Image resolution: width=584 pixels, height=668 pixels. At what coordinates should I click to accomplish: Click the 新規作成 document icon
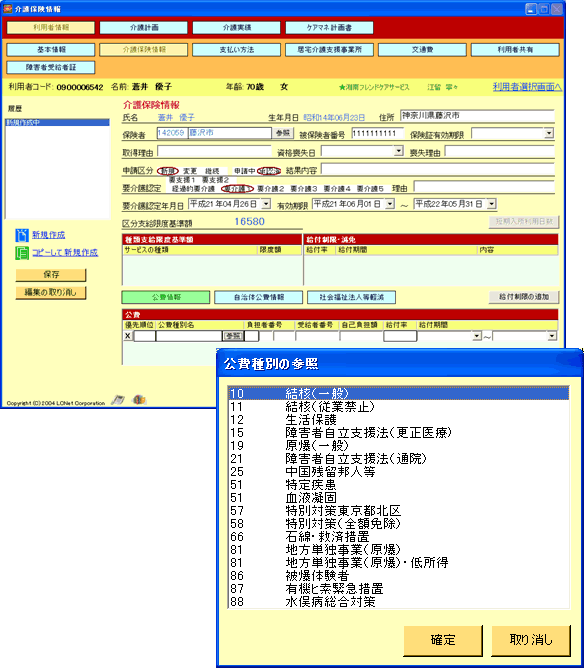pos(22,235)
